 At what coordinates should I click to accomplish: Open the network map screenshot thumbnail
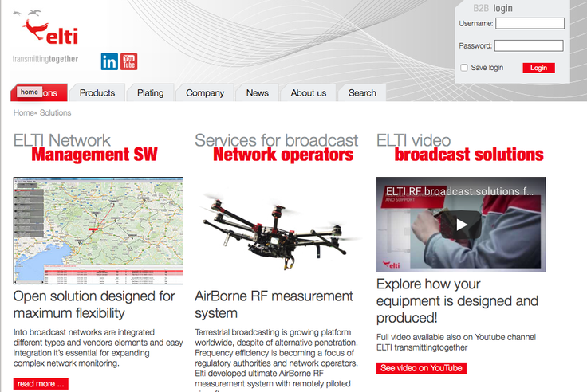click(x=98, y=230)
